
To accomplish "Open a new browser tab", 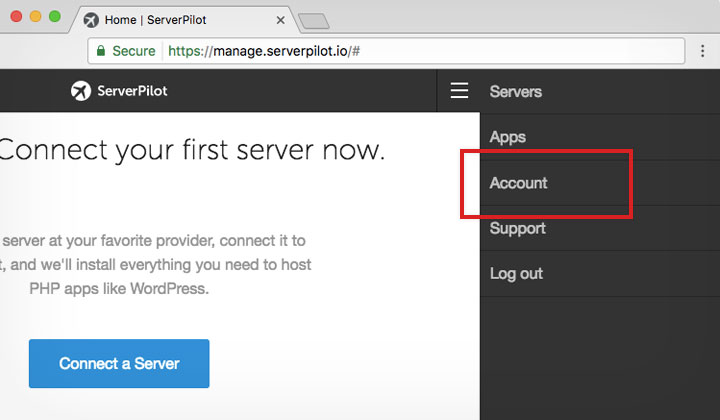I will point(314,21).
